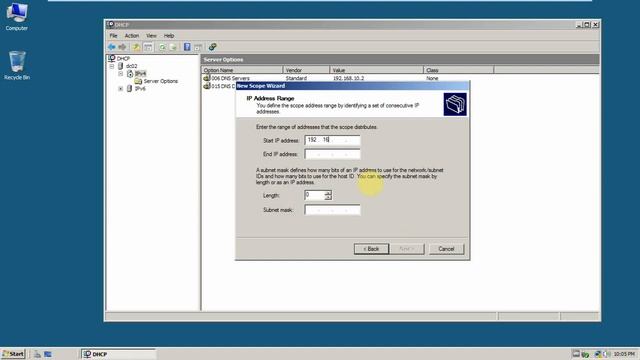Toggle the Show/Hide Console Tree toolbar icon
Screen dimensions: 640x360
pos(148,47)
